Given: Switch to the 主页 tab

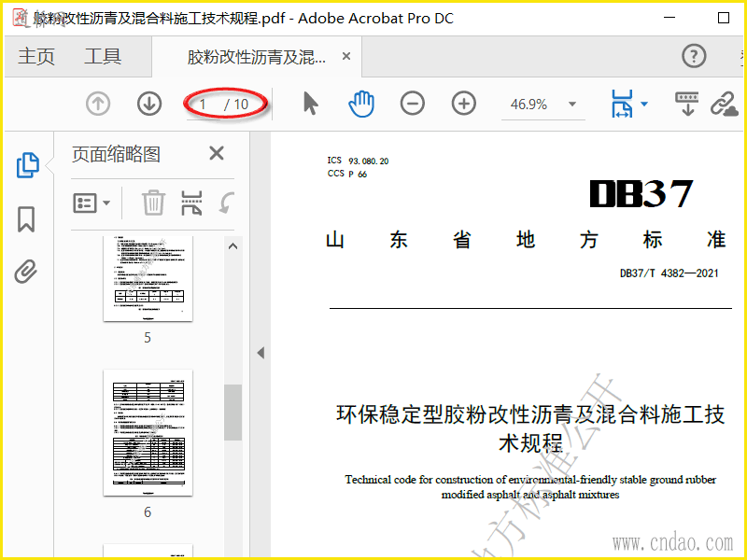Looking at the screenshot, I should (x=36, y=56).
